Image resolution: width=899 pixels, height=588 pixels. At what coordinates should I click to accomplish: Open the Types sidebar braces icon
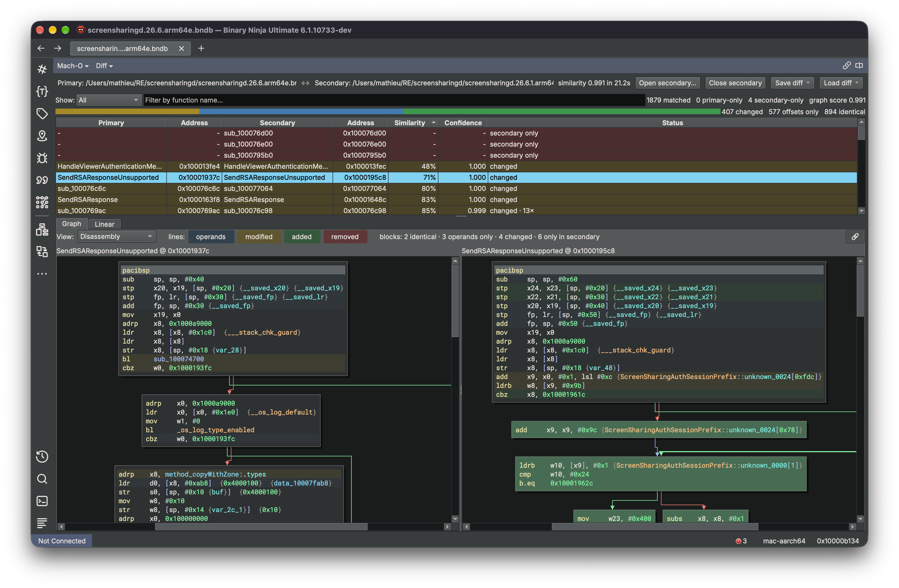point(42,91)
